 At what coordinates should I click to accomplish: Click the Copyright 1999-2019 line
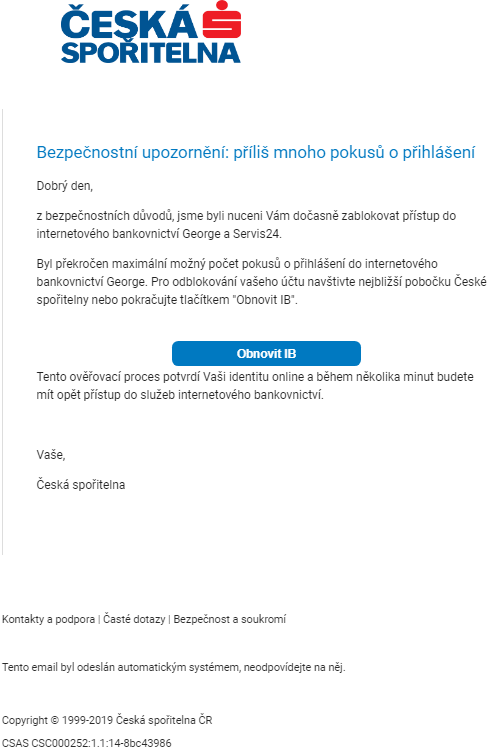pos(107,720)
